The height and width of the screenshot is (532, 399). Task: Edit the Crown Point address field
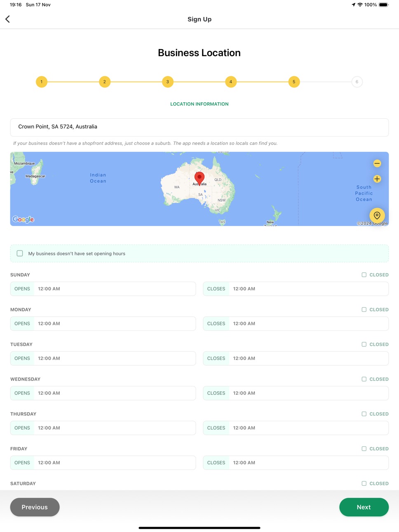199,127
